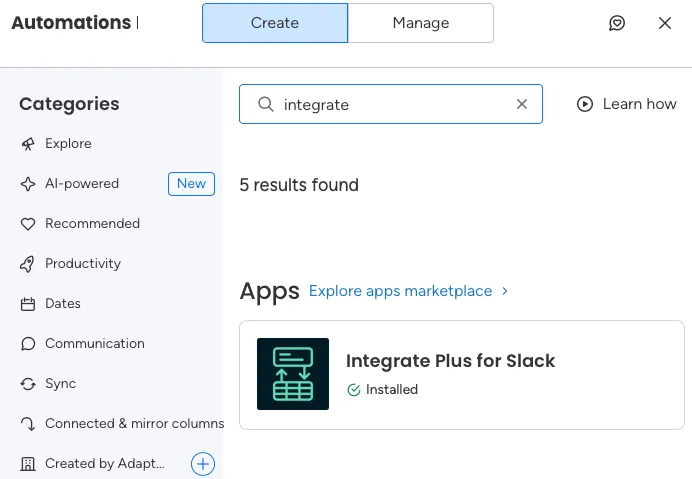The width and height of the screenshot is (692, 479).
Task: Click the Dates calendar icon
Action: [28, 304]
